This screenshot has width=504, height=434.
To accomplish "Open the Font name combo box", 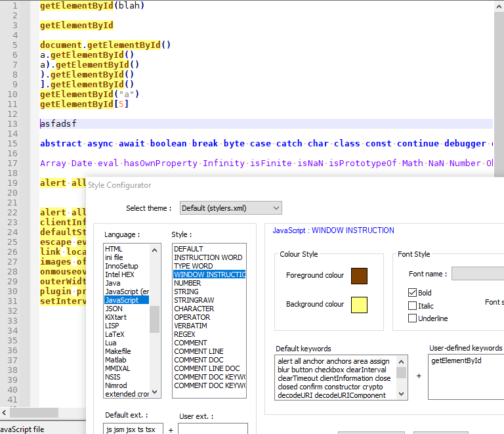I will [x=478, y=274].
